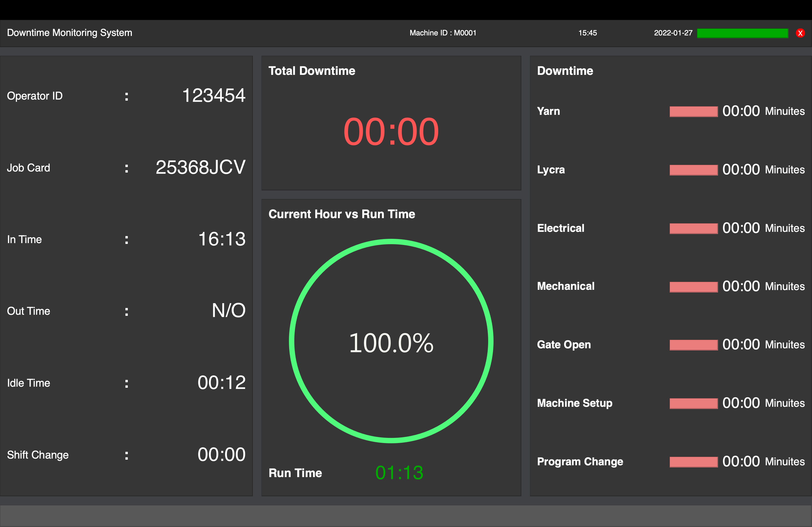Click the Yarn 00:00 minutes value
The image size is (812, 527).
coord(741,111)
